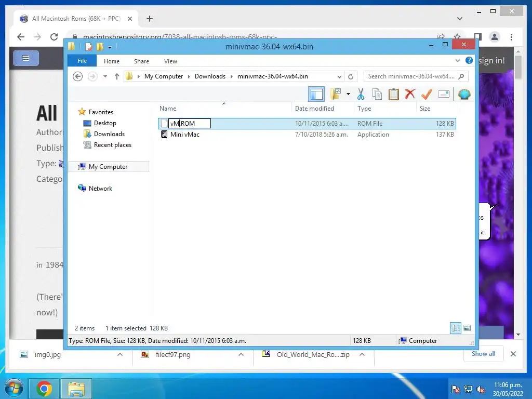The height and width of the screenshot is (399, 532).
Task: Click minivmac-36.04-wx64.bin in address path
Action: click(272, 76)
